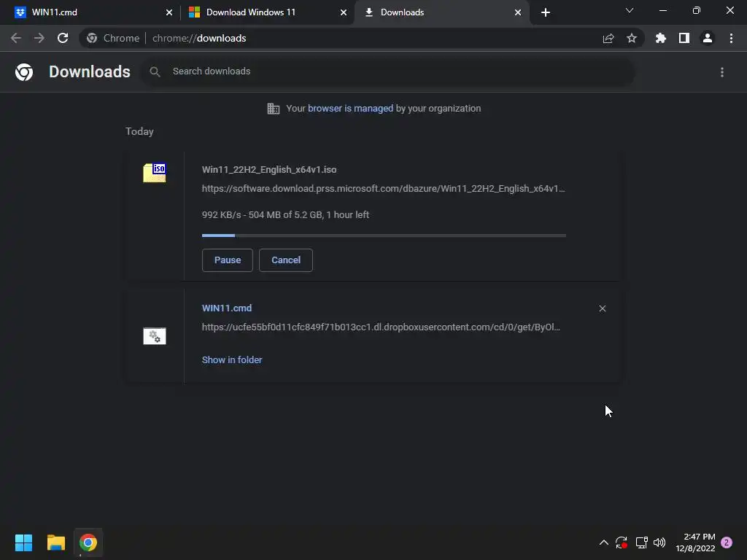Screen dimensions: 747x560
Task: Open the Extensions puzzle icon
Action: point(661,38)
